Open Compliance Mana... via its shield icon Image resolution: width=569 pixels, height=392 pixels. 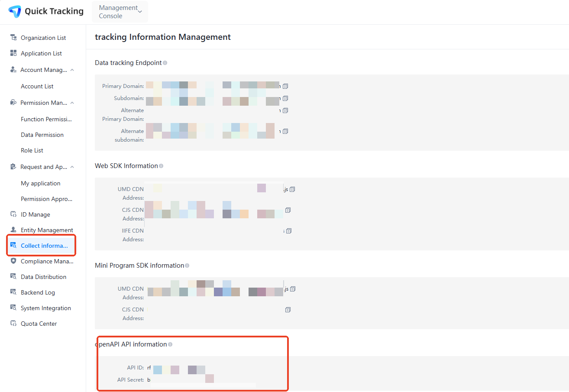point(13,261)
